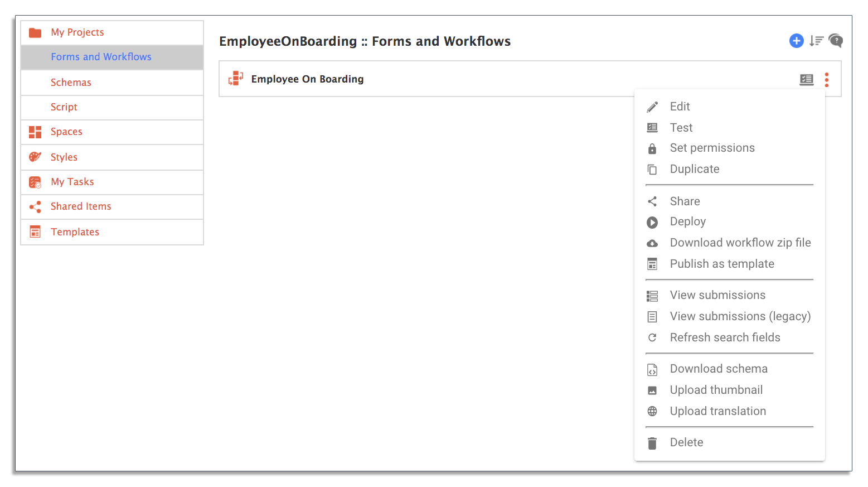
Task: Click the My Tasks icon
Action: [35, 182]
